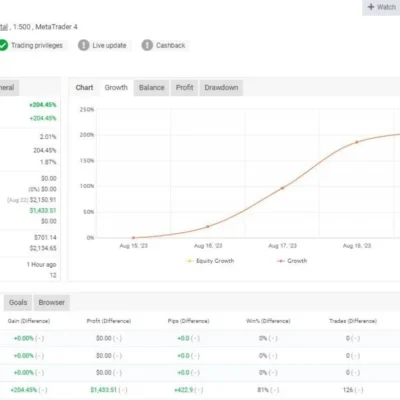Click the MetaTrader 4 platform text
This screenshot has width=400, height=400.
(x=56, y=27)
